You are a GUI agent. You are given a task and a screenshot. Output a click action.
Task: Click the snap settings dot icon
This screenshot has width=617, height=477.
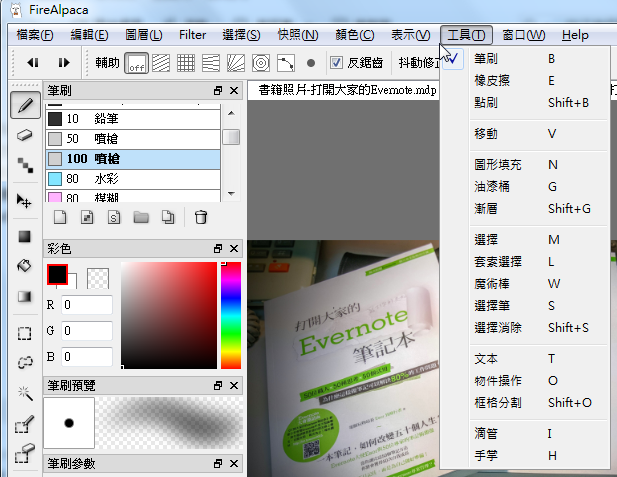(311, 63)
